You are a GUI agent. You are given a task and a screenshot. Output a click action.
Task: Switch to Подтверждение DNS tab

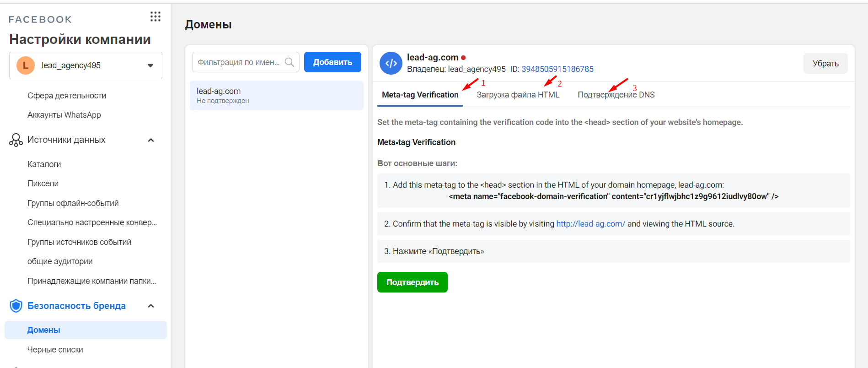point(616,95)
